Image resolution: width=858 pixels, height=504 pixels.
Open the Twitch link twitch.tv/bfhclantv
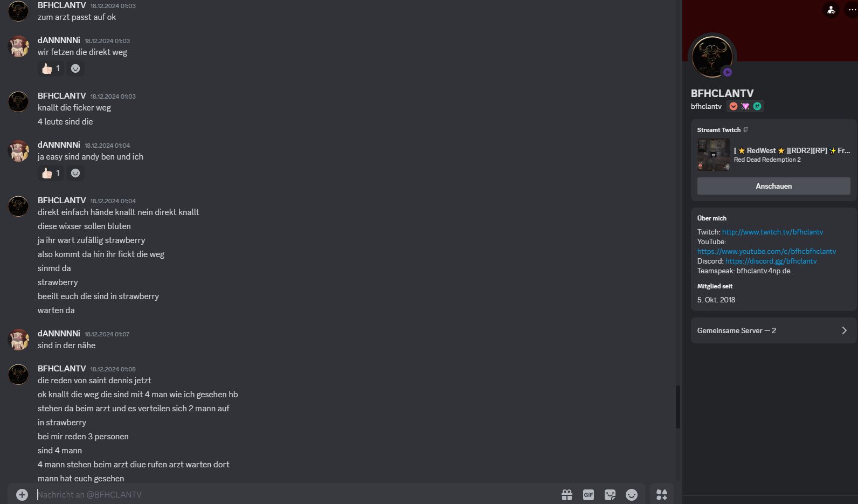772,232
